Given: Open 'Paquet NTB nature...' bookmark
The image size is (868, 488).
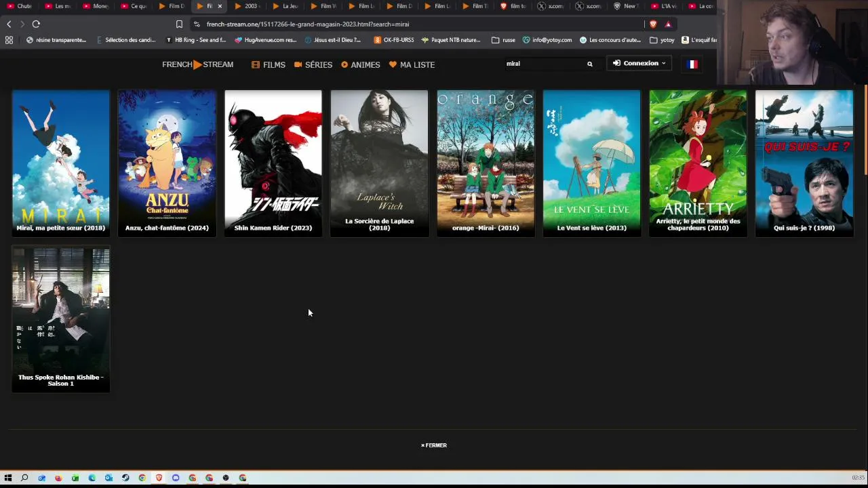Looking at the screenshot, I should click(x=451, y=40).
